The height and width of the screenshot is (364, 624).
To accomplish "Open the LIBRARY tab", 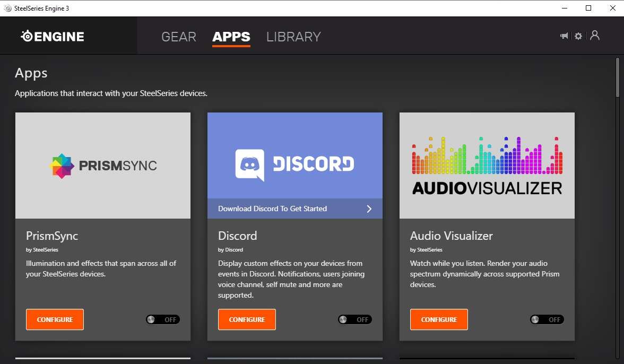I will (x=293, y=37).
